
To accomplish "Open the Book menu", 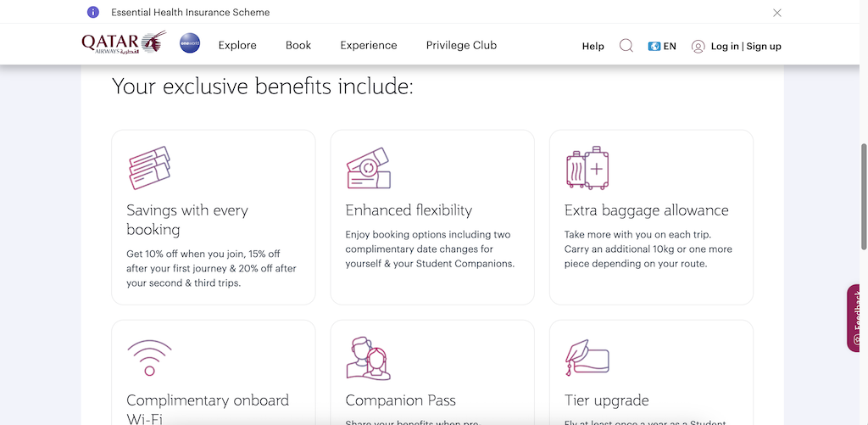I will pyautogui.click(x=298, y=46).
